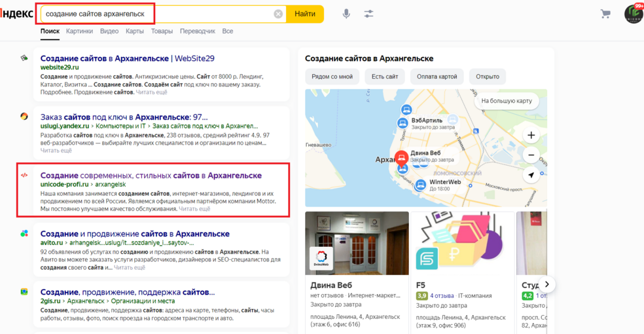644x334 pixels.
Task: Select the ВэбАртиль map marker
Action: pos(402,122)
